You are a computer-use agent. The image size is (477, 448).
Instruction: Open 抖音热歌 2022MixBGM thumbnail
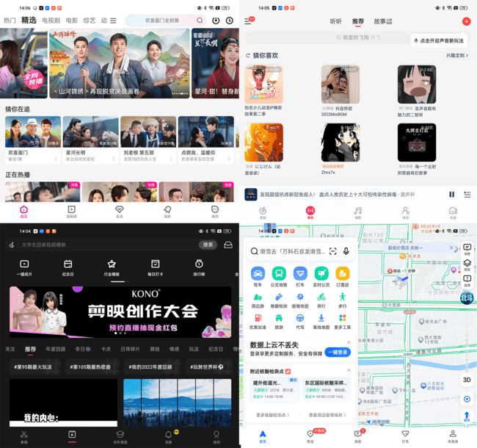point(341,84)
